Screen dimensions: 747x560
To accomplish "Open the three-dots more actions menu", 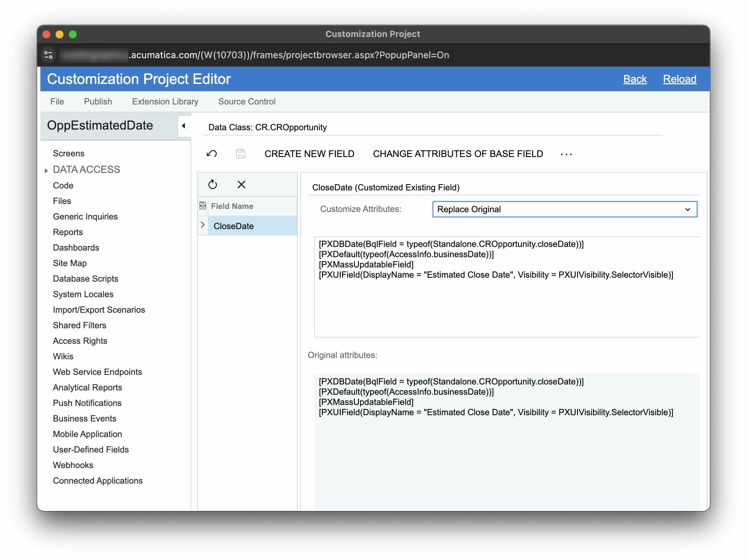I will 566,154.
